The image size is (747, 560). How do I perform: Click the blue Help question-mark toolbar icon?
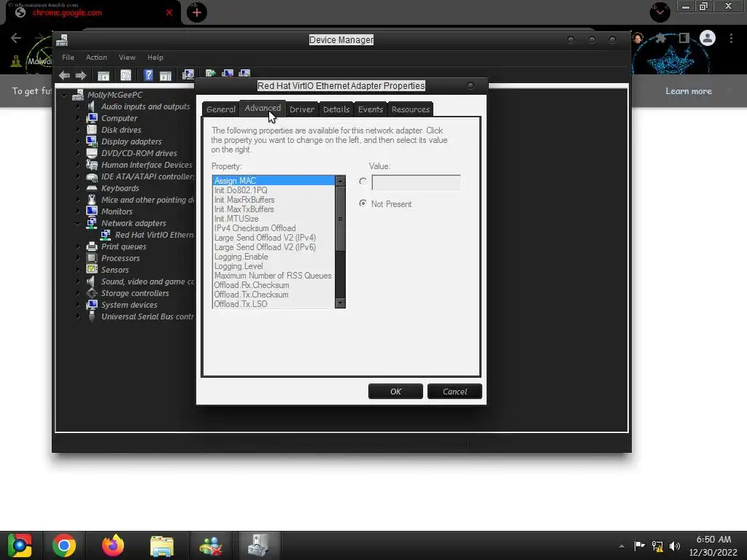pyautogui.click(x=148, y=75)
